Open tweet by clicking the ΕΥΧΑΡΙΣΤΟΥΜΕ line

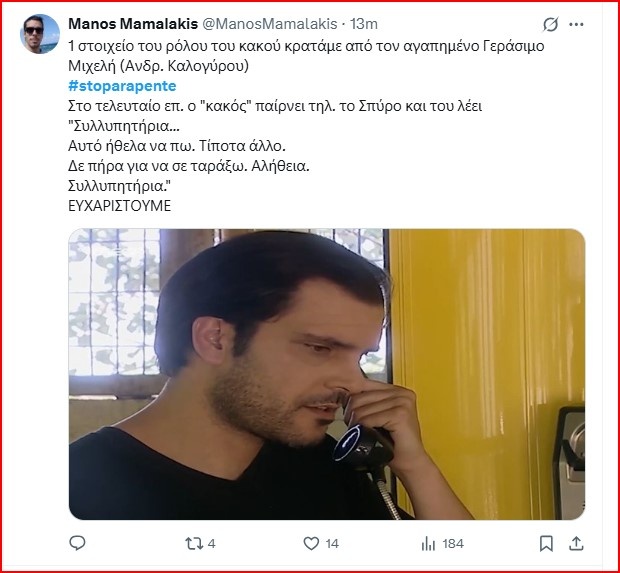pos(119,206)
